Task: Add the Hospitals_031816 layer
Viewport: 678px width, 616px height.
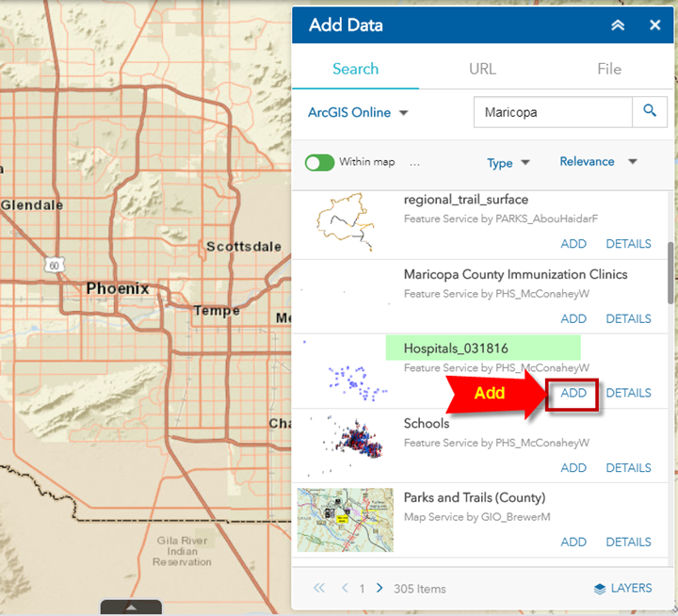Action: [573, 393]
